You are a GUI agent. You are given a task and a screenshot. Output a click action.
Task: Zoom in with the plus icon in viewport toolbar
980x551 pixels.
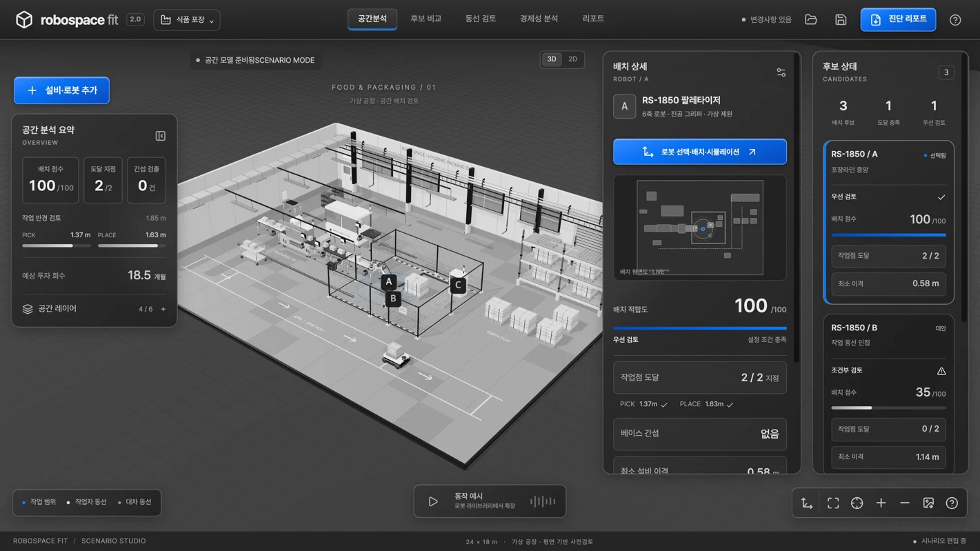(881, 503)
